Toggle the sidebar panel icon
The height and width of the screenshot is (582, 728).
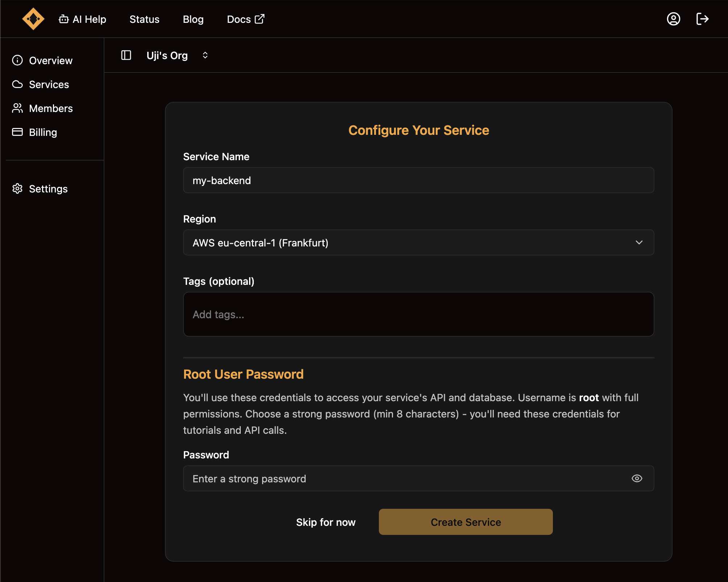(x=126, y=55)
